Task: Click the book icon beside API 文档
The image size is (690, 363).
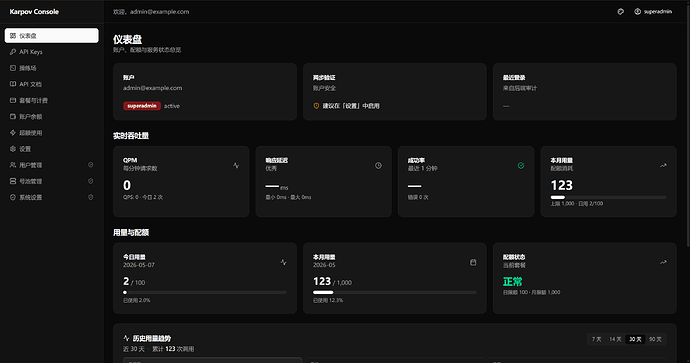Action: point(13,84)
